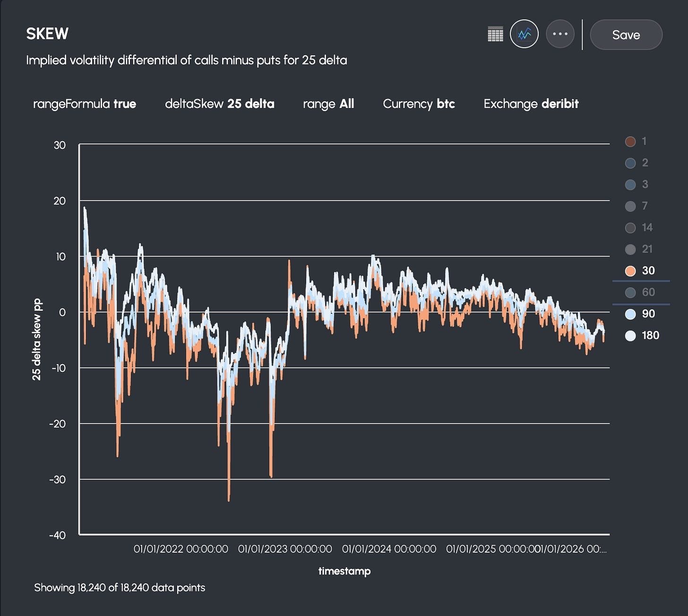Screen dimensions: 688x616
Task: Open the deltaSkew 25 delta selector
Action: (220, 104)
